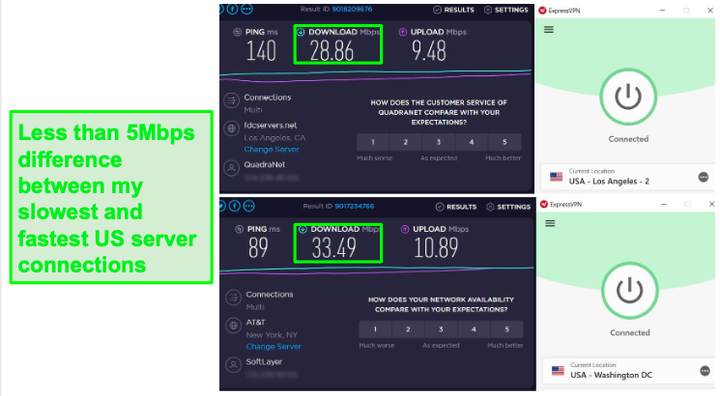The height and width of the screenshot is (396, 720).
Task: Click the QuadraNet provider name
Action: (x=264, y=164)
